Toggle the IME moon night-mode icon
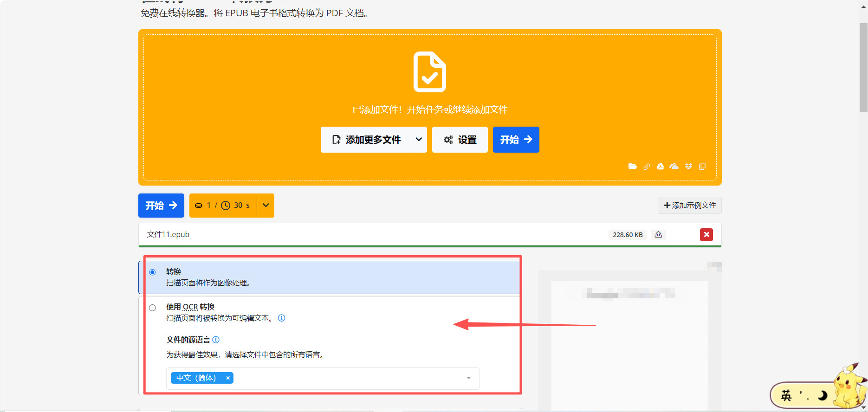This screenshot has height=412, width=868. (823, 395)
